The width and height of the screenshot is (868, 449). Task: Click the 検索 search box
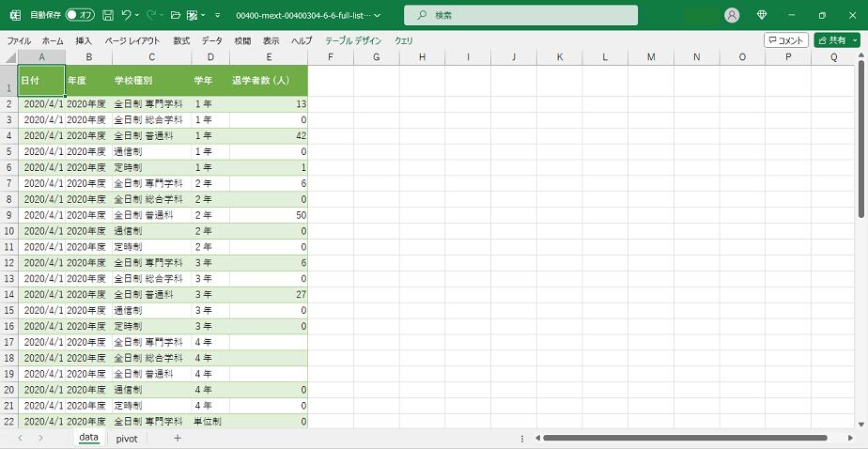pos(520,15)
